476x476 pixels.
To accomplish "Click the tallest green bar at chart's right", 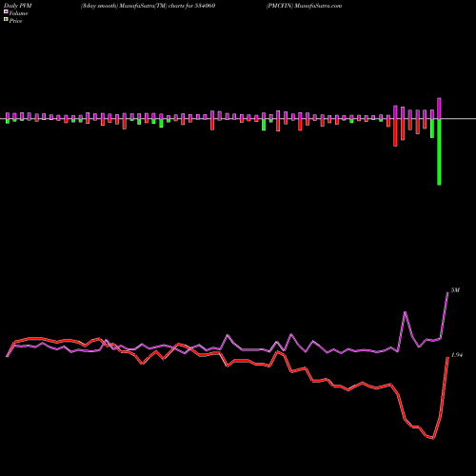I will pos(439,152).
